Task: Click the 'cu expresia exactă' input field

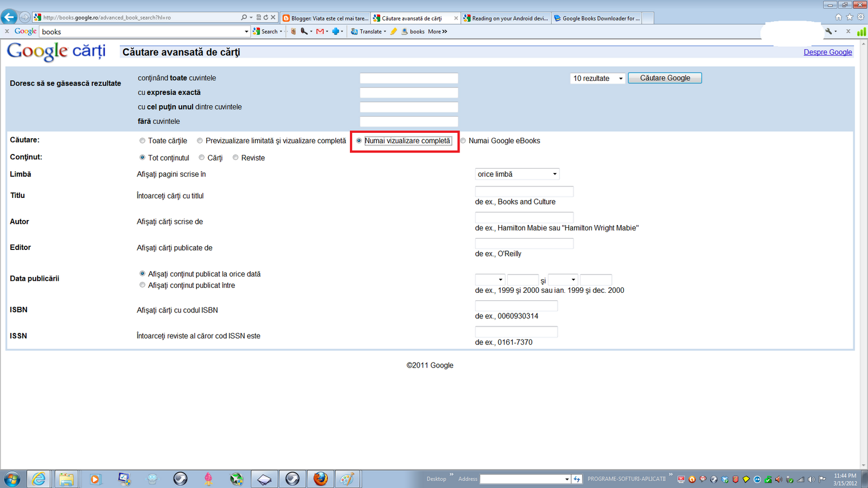Action: (409, 93)
